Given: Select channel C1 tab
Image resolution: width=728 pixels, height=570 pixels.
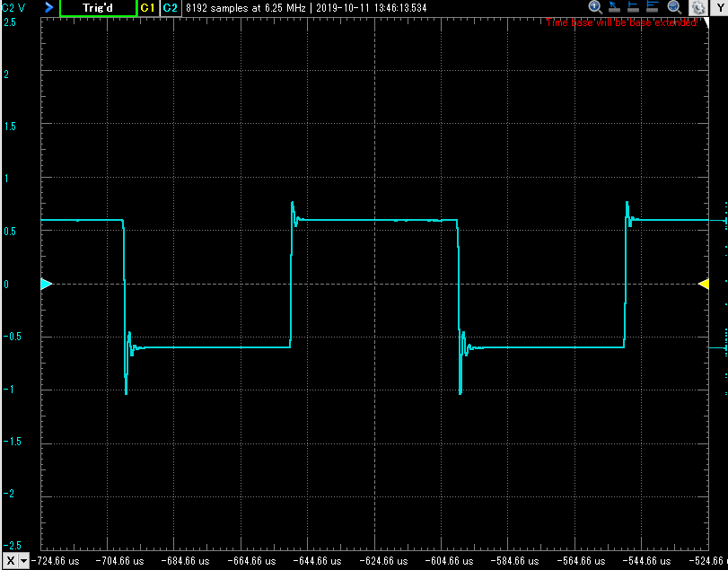Looking at the screenshot, I should [x=147, y=8].
